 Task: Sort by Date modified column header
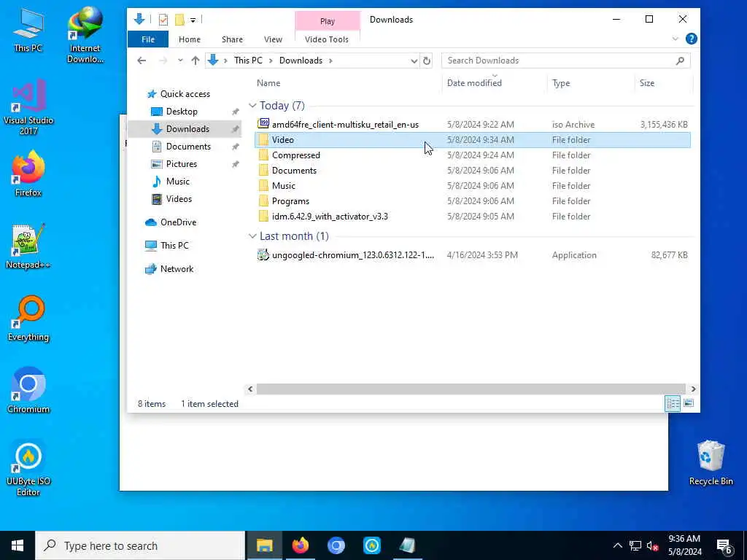tap(495, 83)
